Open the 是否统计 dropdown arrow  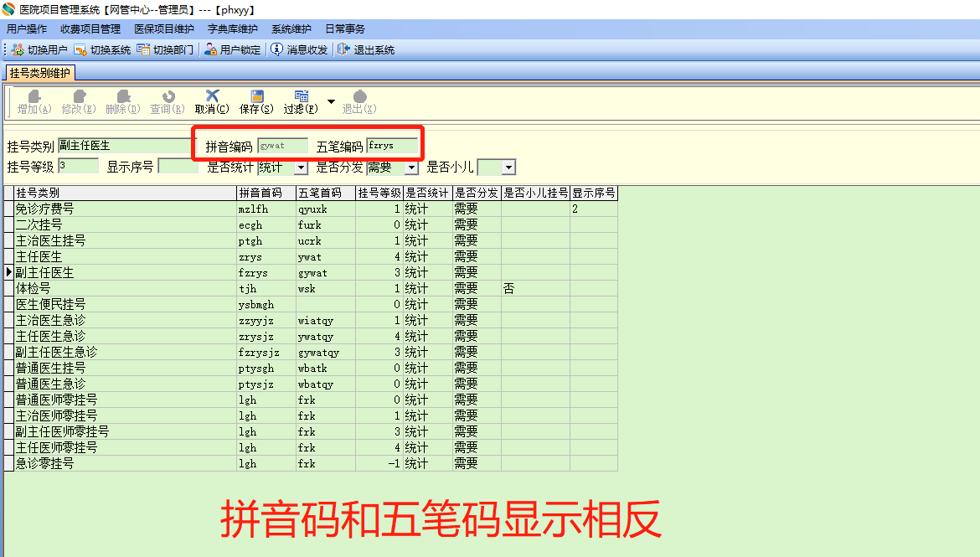click(302, 168)
